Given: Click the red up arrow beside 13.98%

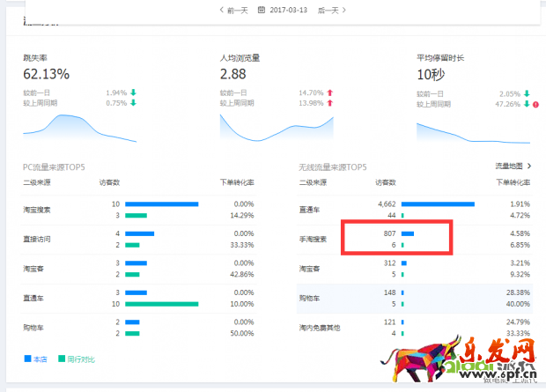Looking at the screenshot, I should coord(330,103).
